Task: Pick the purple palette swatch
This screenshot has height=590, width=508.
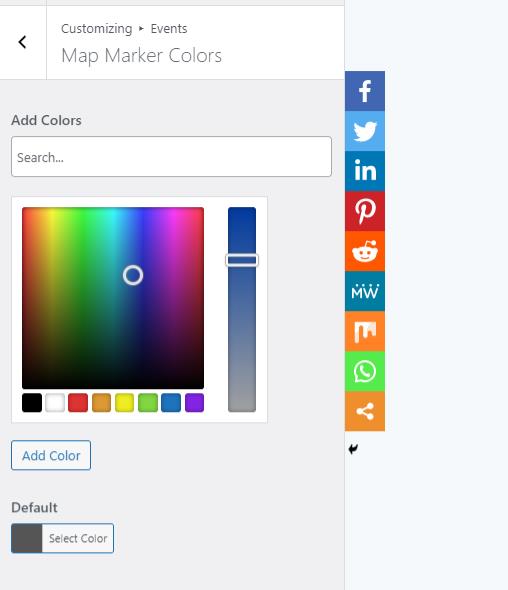Action: pos(194,403)
